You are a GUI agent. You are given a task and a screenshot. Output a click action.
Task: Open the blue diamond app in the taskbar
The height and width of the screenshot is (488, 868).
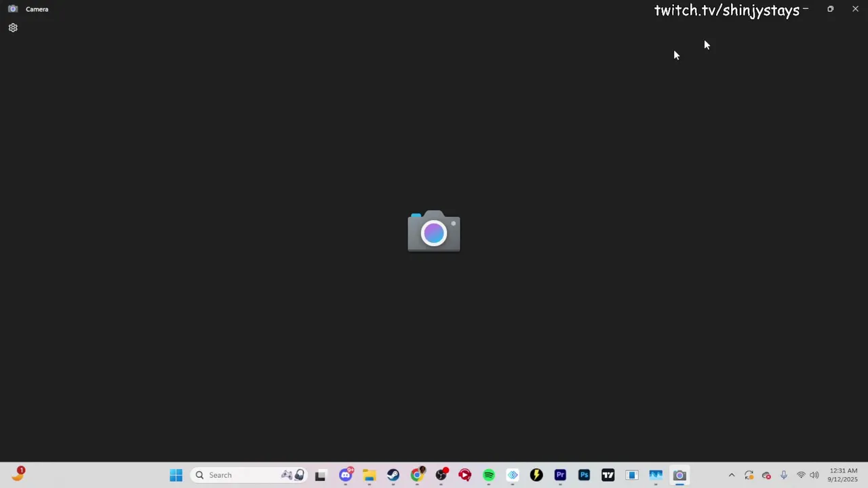(513, 475)
